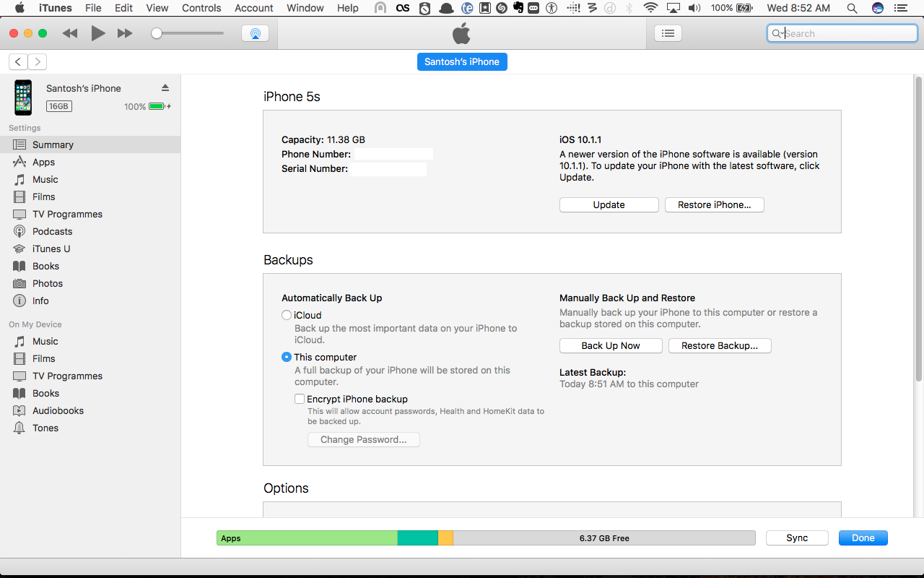
Task: Click Back Up Now
Action: click(611, 345)
